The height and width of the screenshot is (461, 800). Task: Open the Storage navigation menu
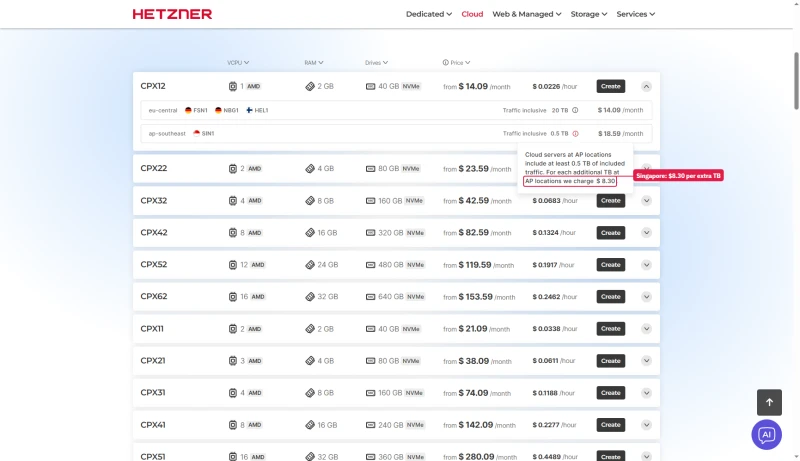(x=589, y=14)
